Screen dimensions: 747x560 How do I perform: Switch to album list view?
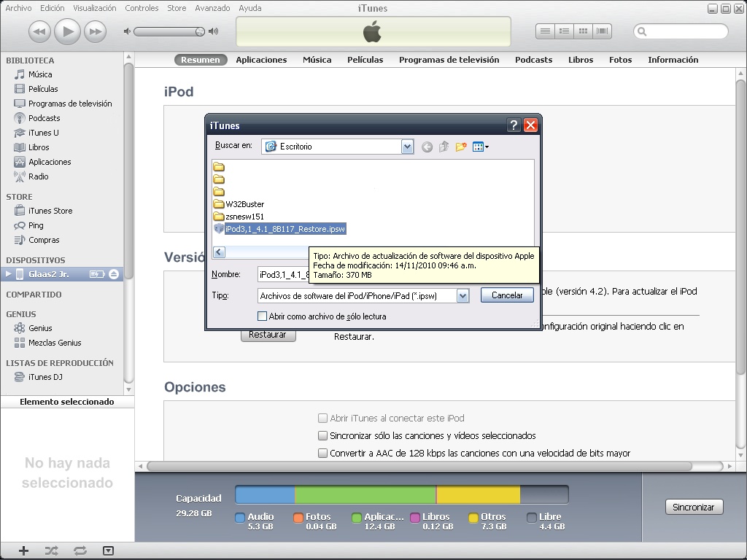(564, 31)
